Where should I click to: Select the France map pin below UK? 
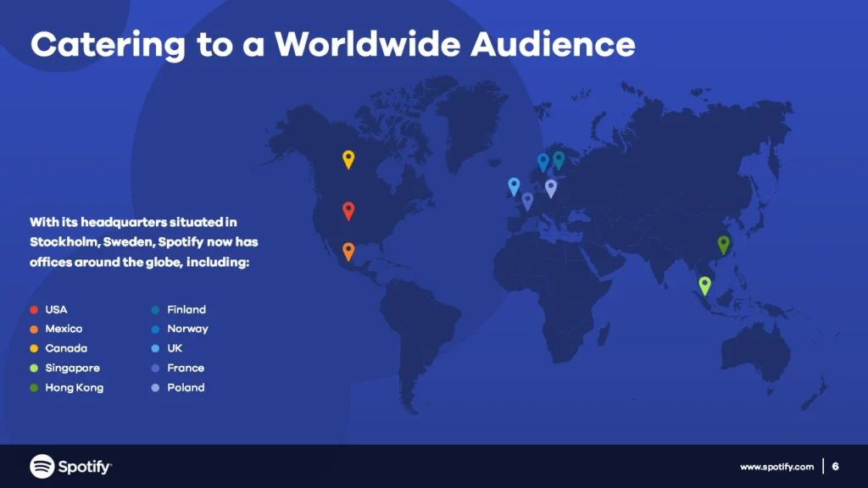point(527,202)
